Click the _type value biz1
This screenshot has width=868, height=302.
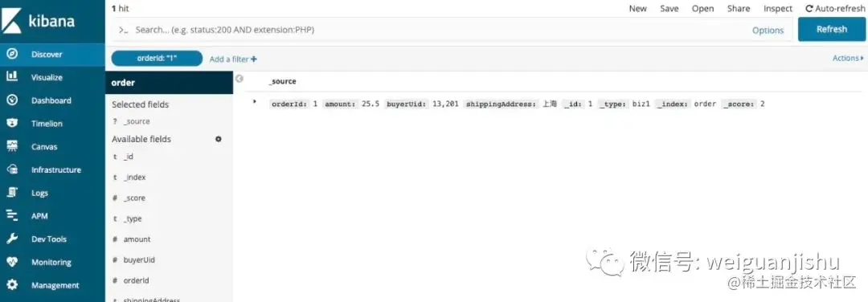(x=642, y=104)
